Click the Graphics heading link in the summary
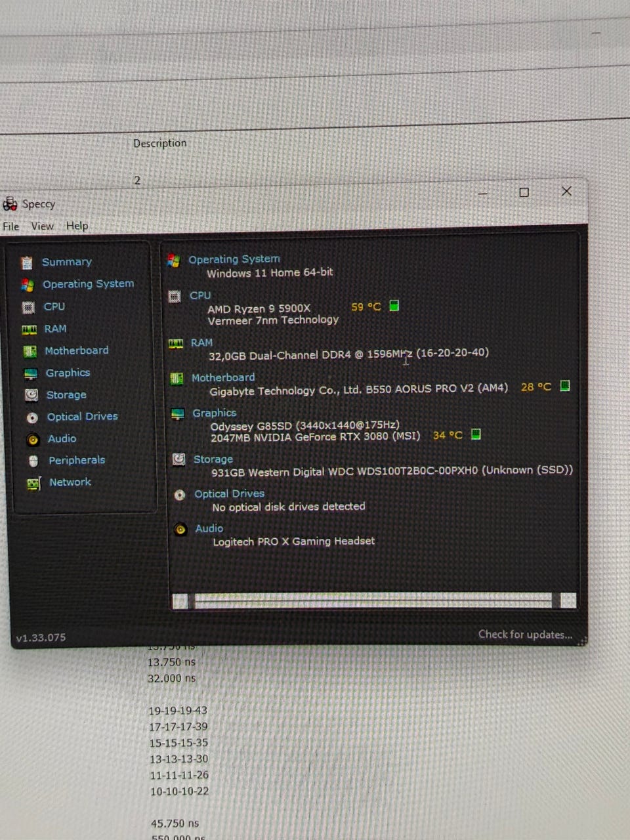This screenshot has width=630, height=840. 215,413
